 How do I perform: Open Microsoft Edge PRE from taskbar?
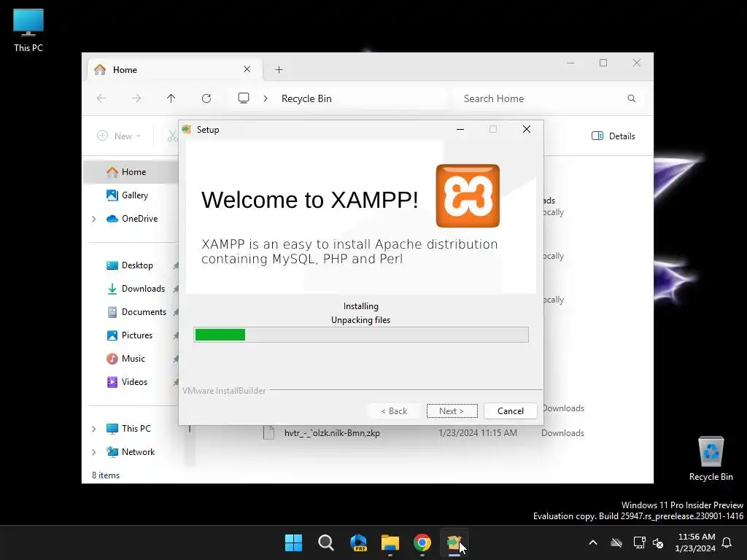[x=358, y=542]
